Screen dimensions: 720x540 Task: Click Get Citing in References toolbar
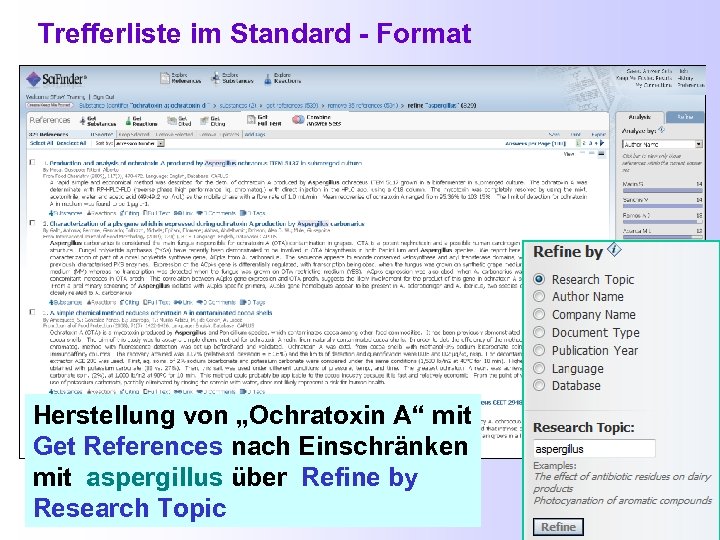(x=213, y=121)
